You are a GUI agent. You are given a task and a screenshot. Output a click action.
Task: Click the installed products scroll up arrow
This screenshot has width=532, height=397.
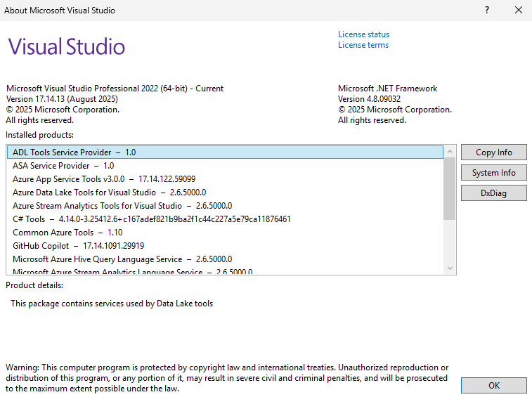(x=450, y=152)
